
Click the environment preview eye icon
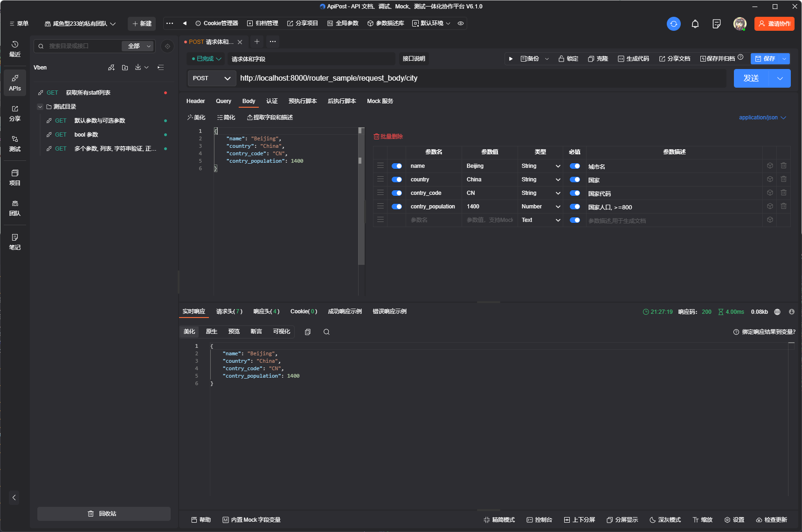click(x=461, y=23)
